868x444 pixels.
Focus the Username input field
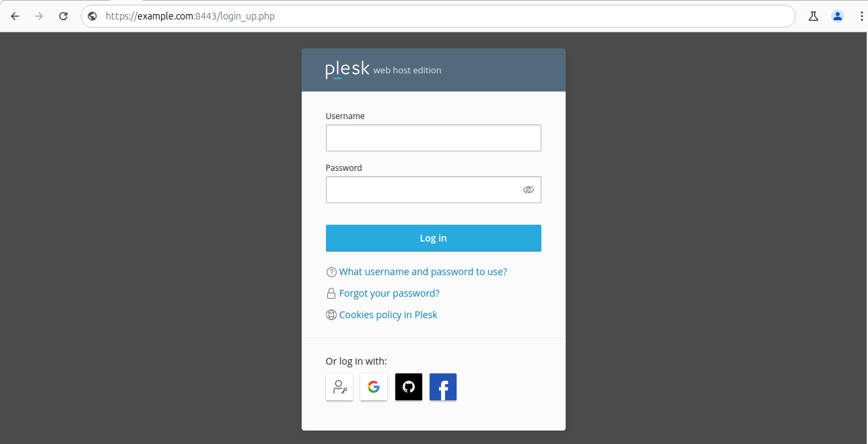point(433,138)
